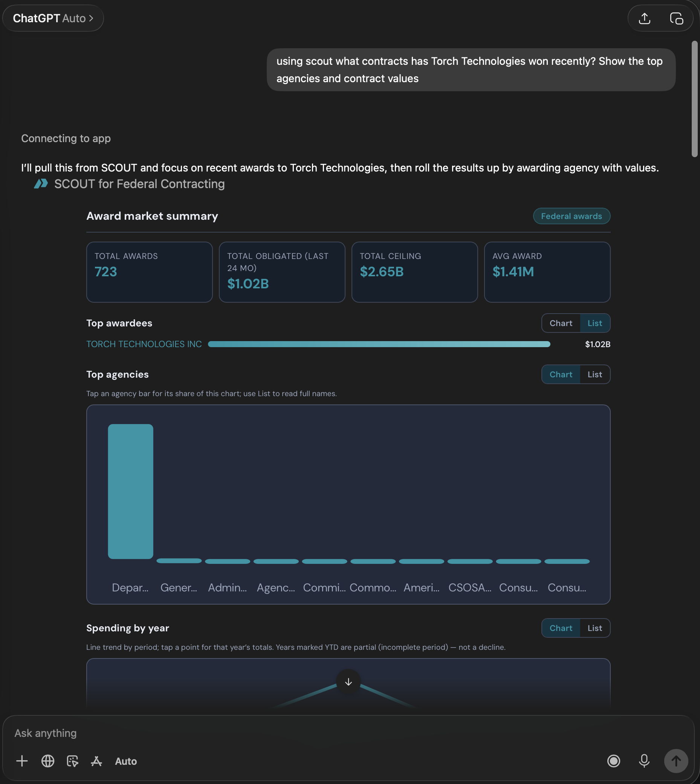Switch Top agencies to List view
Image resolution: width=700 pixels, height=784 pixels.
click(x=595, y=374)
